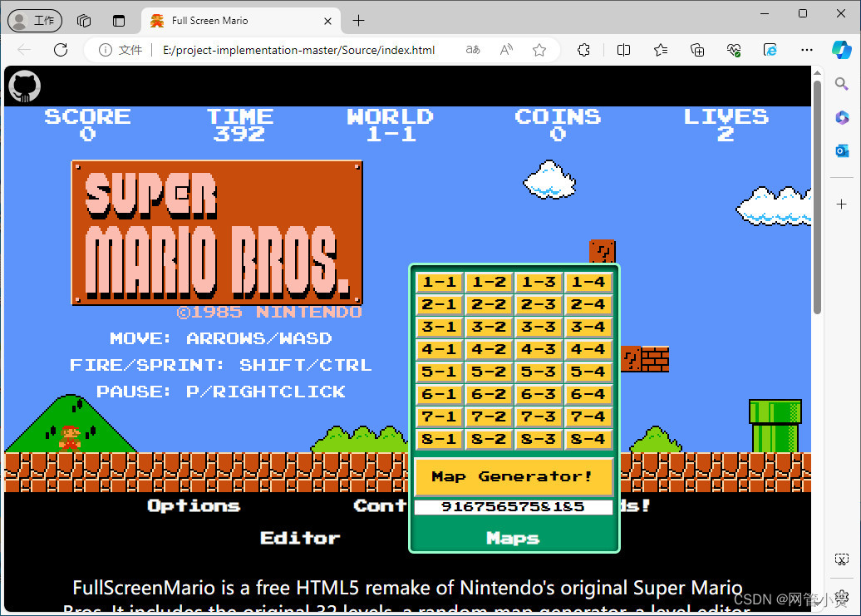Open the settings and more ellipsis menu

pos(807,50)
